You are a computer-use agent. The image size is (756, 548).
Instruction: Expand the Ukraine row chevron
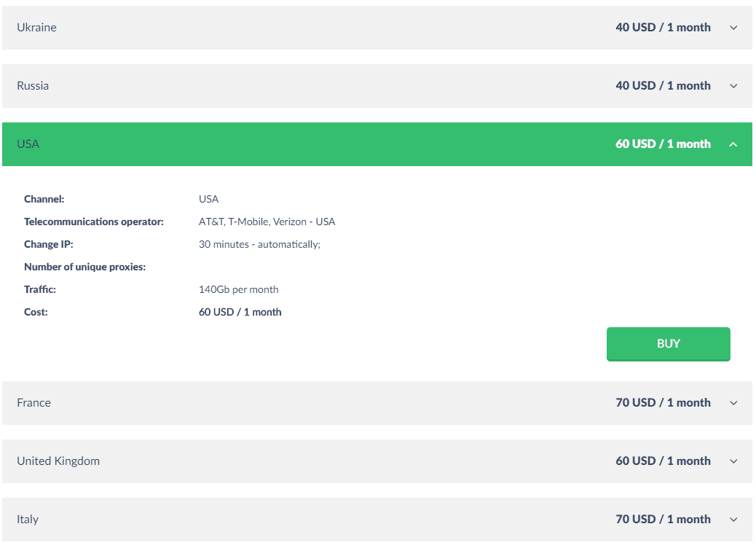[733, 28]
